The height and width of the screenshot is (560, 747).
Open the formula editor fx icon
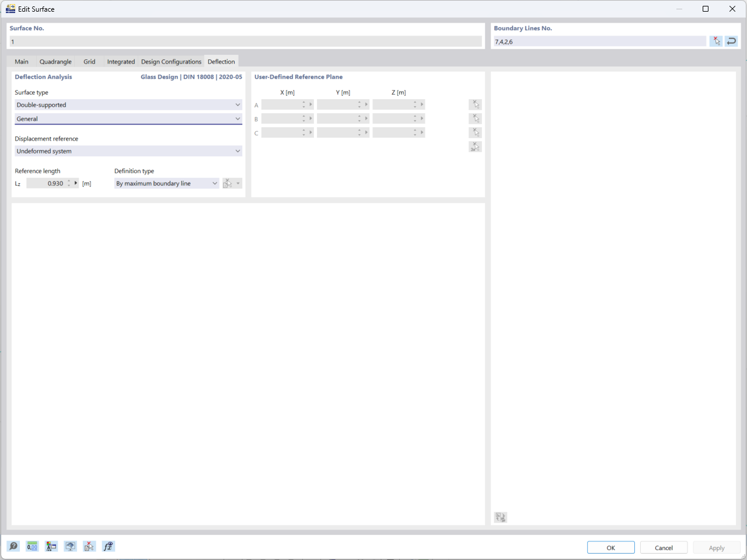click(x=108, y=546)
